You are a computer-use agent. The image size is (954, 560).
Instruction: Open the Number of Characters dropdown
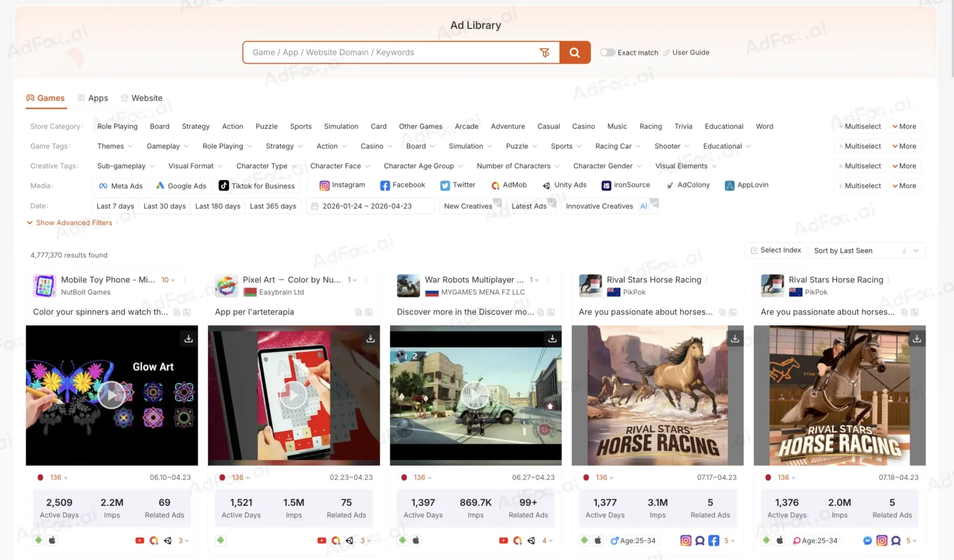tap(518, 166)
